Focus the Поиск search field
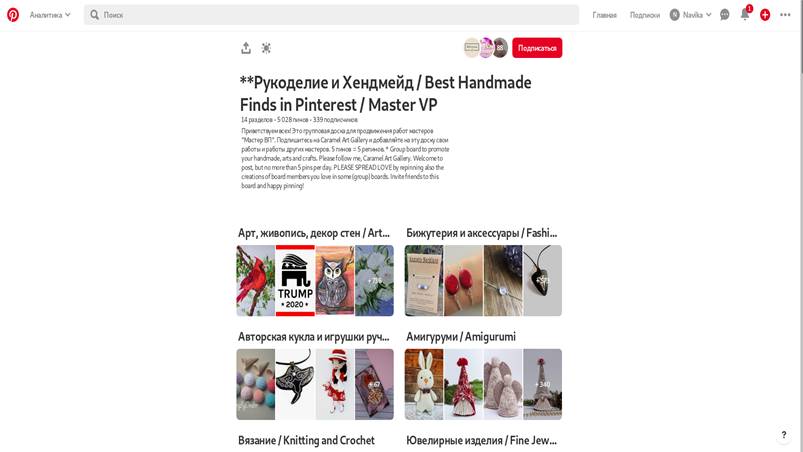Viewport: 803px width, 452px height. [331, 15]
